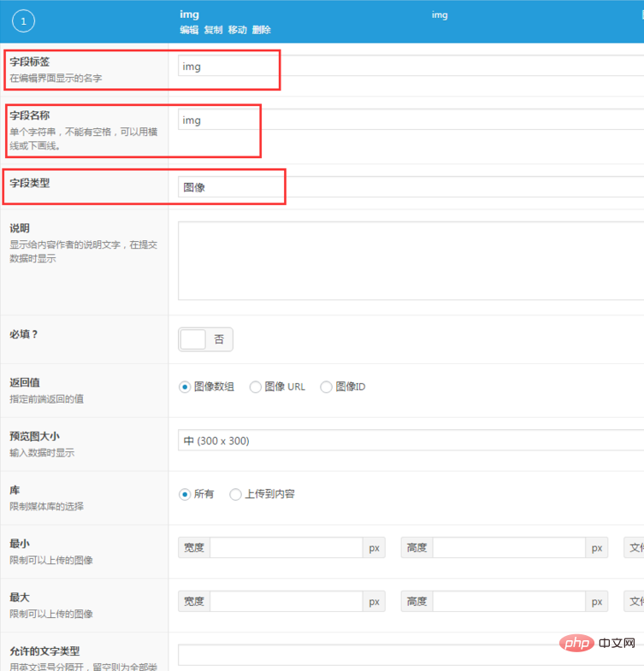644x671 pixels.
Task: Click the circled number 1 order icon
Action: 24,22
